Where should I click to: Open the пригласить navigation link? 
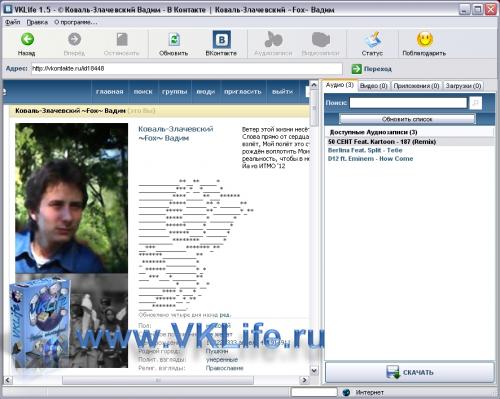[243, 92]
